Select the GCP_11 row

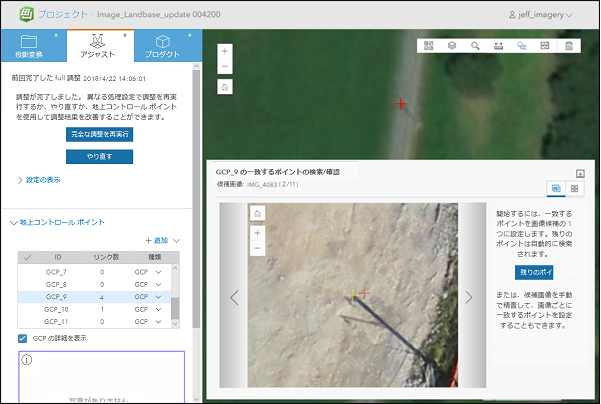(94, 322)
